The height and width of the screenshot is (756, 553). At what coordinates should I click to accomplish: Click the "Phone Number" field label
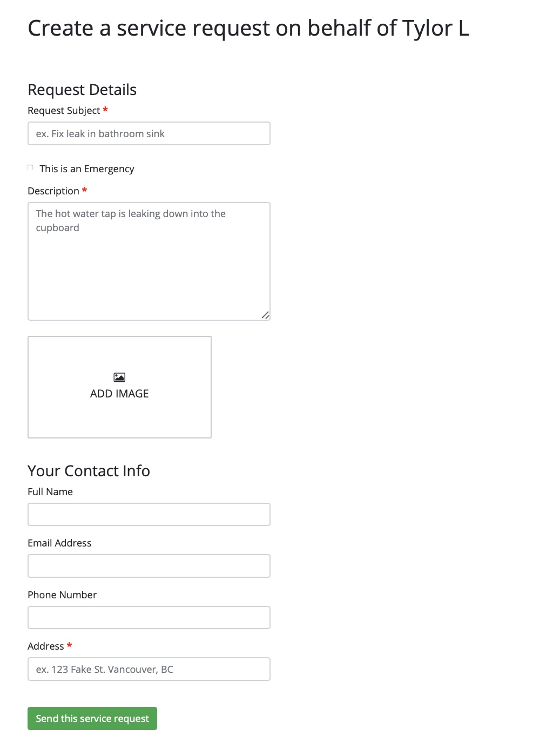[x=62, y=595]
